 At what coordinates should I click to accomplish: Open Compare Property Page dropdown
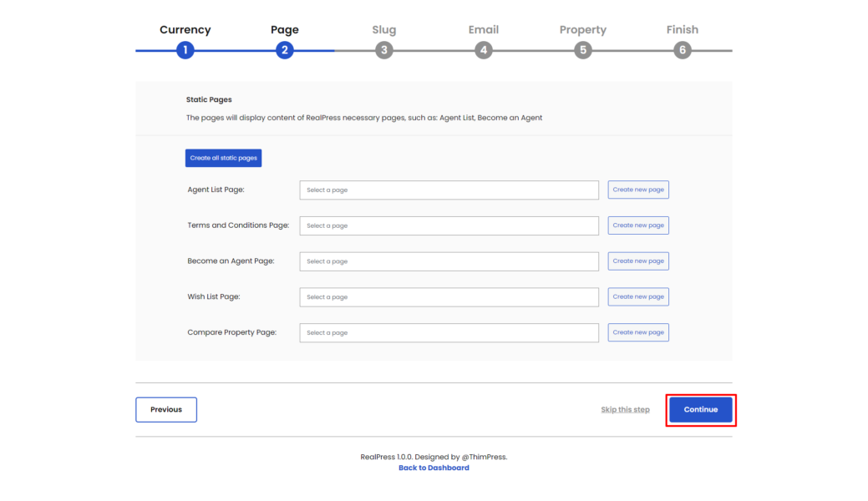[x=449, y=332]
